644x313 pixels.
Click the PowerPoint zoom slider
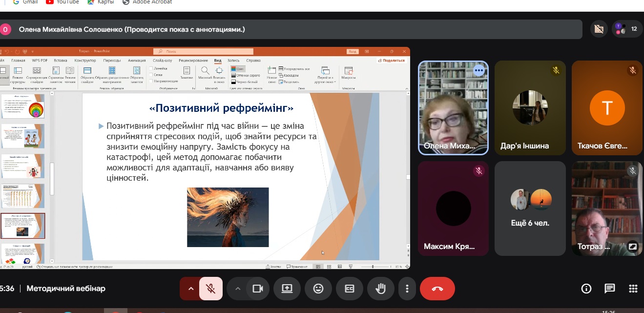tap(373, 267)
